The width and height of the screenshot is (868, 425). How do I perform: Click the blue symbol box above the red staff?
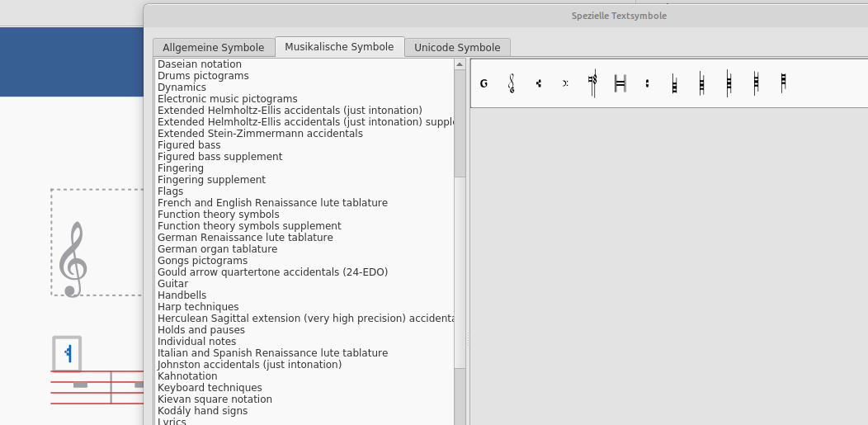click(x=67, y=353)
